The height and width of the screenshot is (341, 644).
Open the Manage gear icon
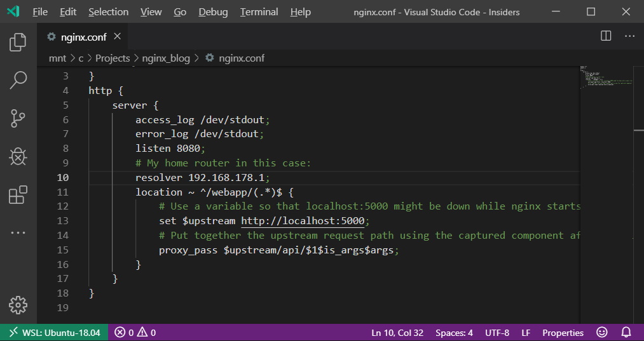[18, 305]
